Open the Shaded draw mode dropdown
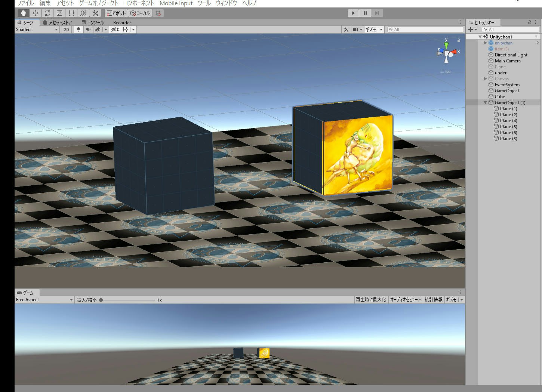 tap(37, 30)
